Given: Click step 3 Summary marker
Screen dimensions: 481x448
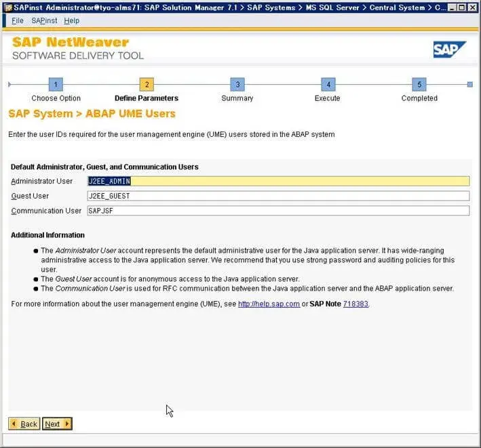Looking at the screenshot, I should coord(237,84).
